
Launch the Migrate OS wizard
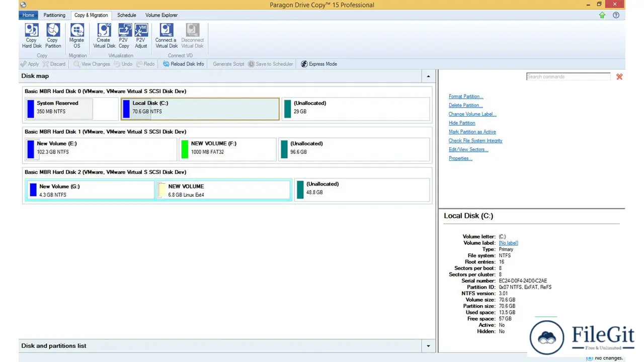click(x=77, y=36)
